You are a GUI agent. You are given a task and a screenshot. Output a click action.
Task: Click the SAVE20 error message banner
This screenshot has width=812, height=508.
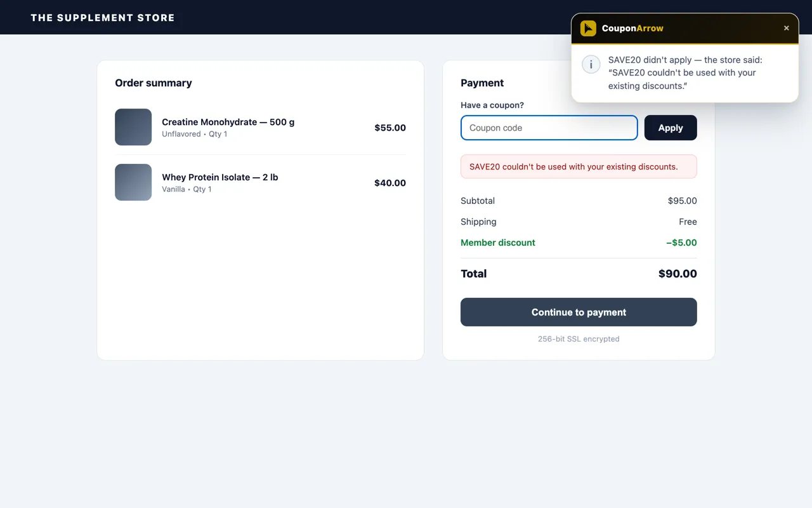pos(579,166)
